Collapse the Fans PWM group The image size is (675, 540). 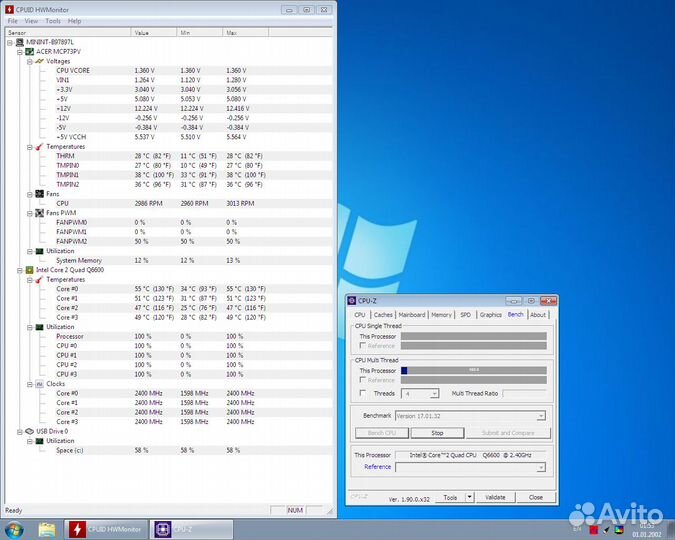coord(30,214)
